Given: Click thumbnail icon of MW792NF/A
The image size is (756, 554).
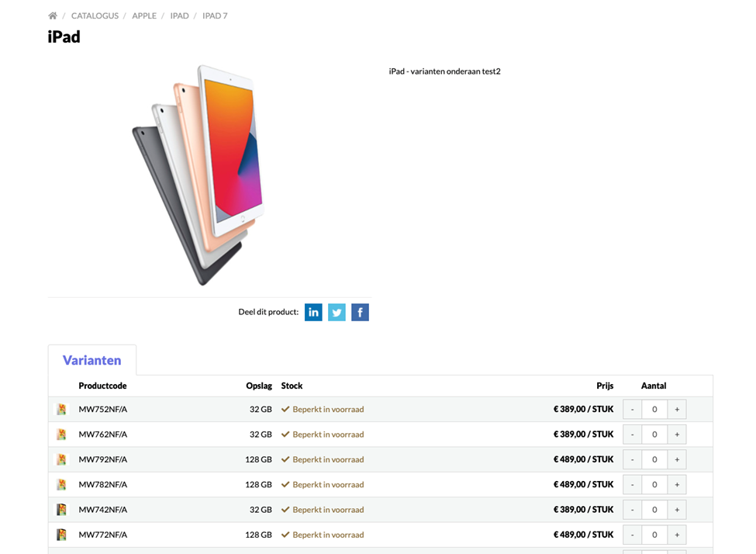Looking at the screenshot, I should point(61,459).
